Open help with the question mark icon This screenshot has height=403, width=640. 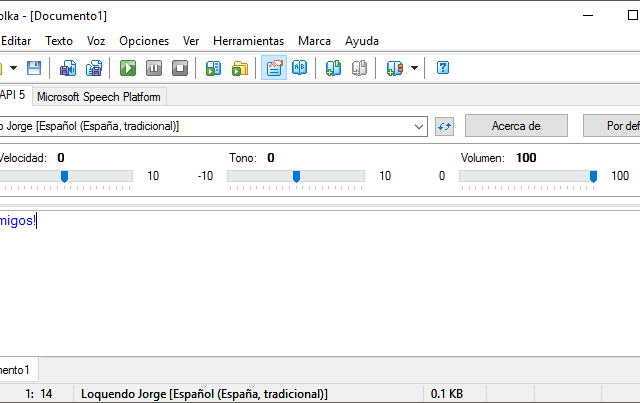tap(443, 68)
